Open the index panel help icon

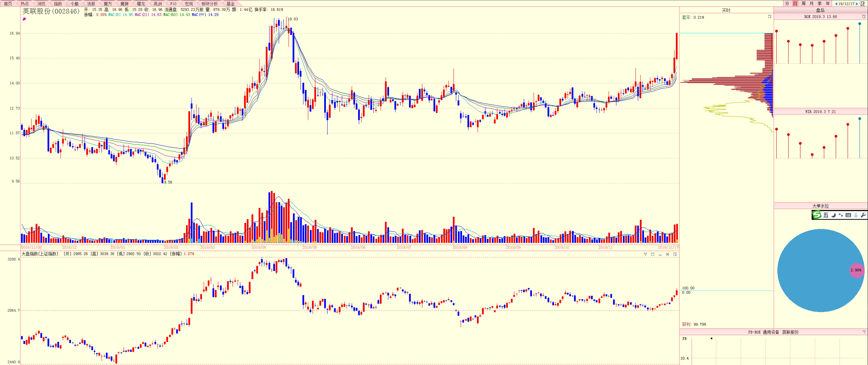point(645,254)
